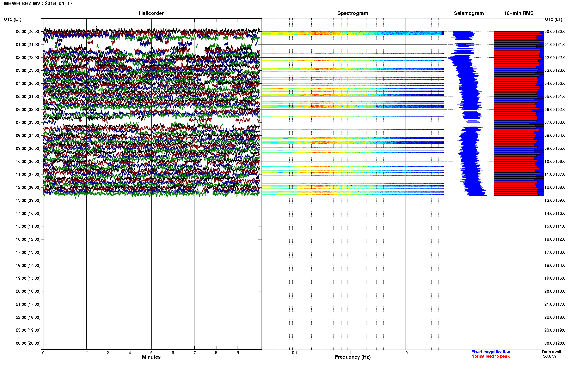The width and height of the screenshot is (588, 368).
Task: Click minute tick '3' on helicorder axis
Action: point(108,353)
